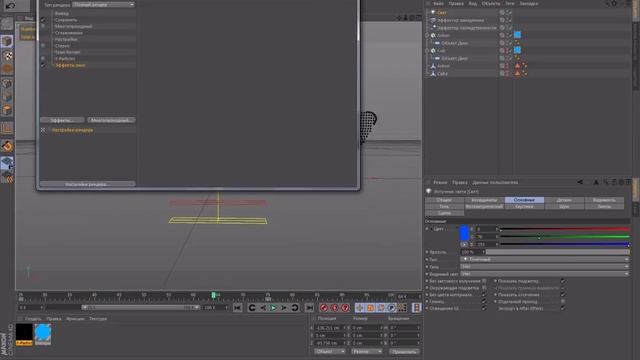Viewport: 640px width, 360px height.
Task: Toggle enable checkmark on Свет object
Action: (509, 13)
